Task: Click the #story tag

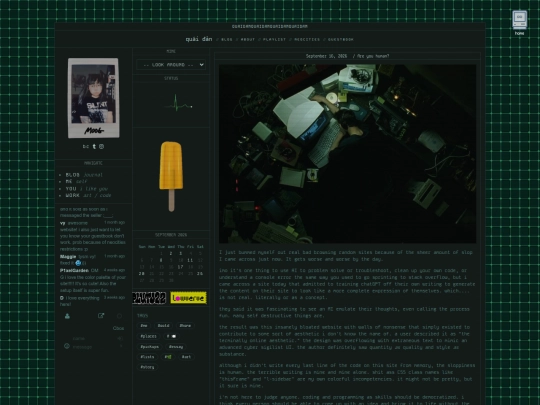Action: click(x=147, y=367)
